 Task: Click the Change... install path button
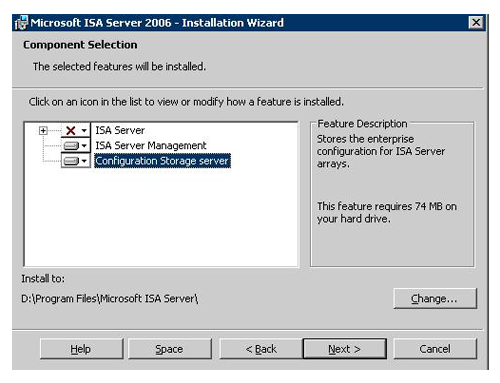click(x=435, y=298)
